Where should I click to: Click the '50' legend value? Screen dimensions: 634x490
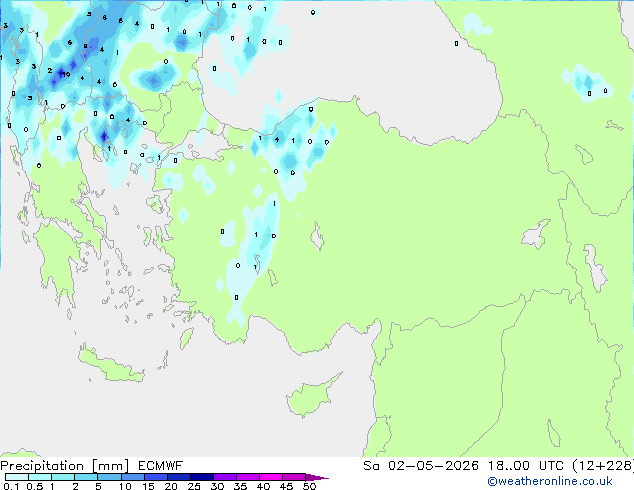point(309,486)
